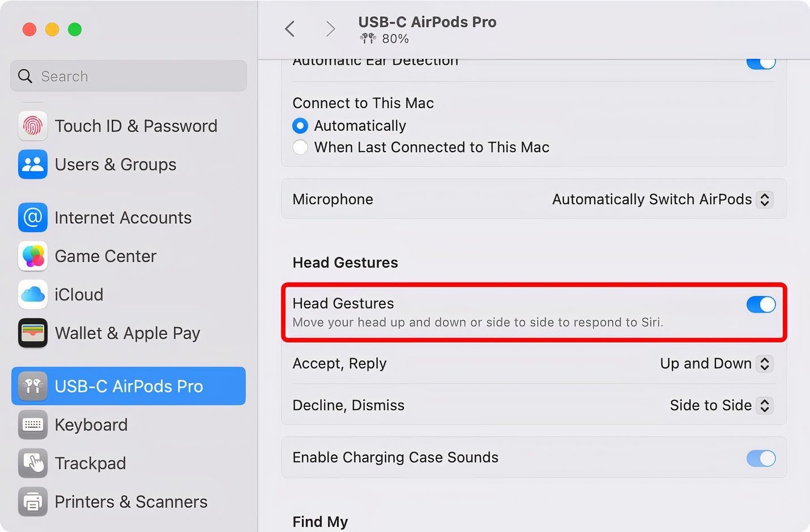810x532 pixels.
Task: Click the Game Center colorful icon
Action: pyautogui.click(x=32, y=256)
